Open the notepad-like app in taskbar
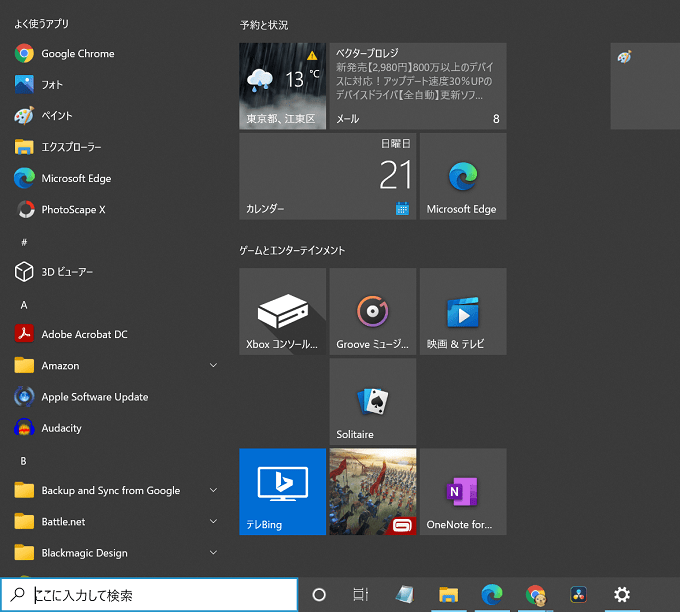Image resolution: width=680 pixels, height=612 pixels. pyautogui.click(x=405, y=595)
